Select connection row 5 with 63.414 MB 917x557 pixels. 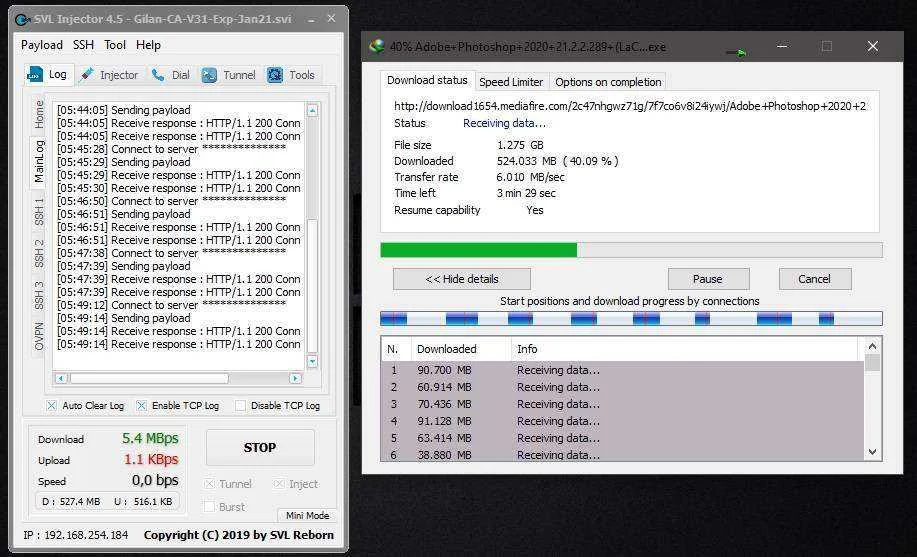click(x=623, y=438)
